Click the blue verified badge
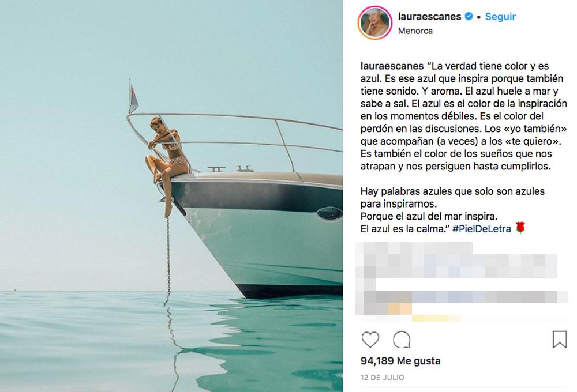Viewport: 577px width, 392px height. click(x=469, y=16)
